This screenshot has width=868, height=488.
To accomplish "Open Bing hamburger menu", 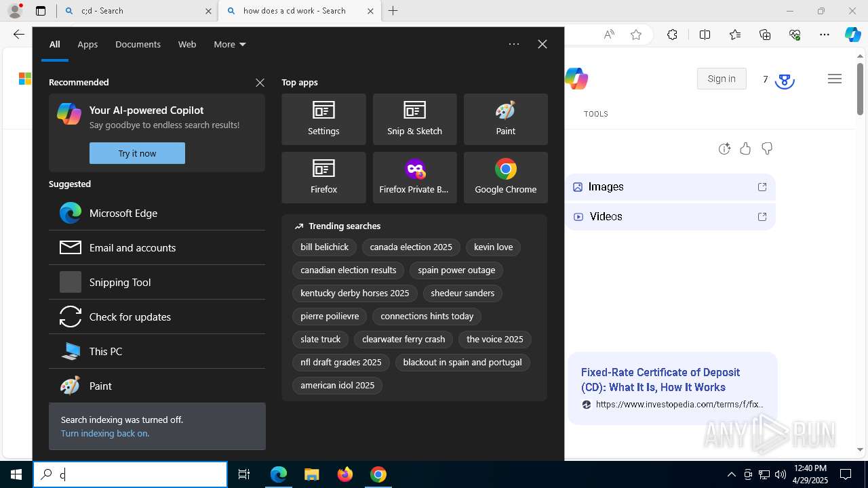I will point(835,79).
